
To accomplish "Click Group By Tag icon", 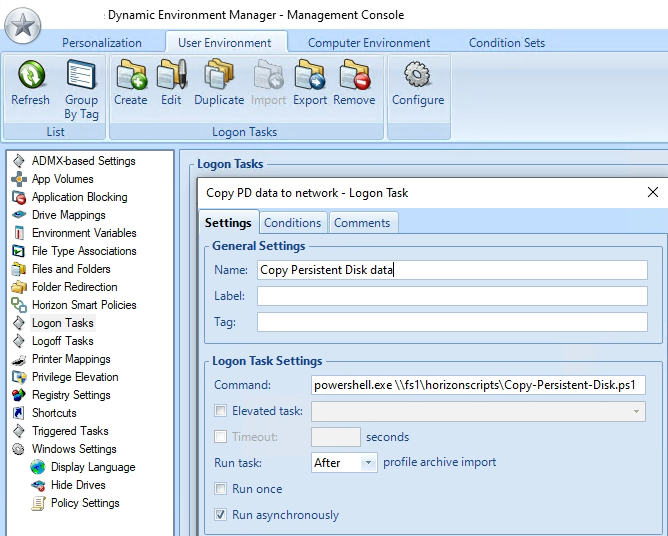I will (x=81, y=75).
